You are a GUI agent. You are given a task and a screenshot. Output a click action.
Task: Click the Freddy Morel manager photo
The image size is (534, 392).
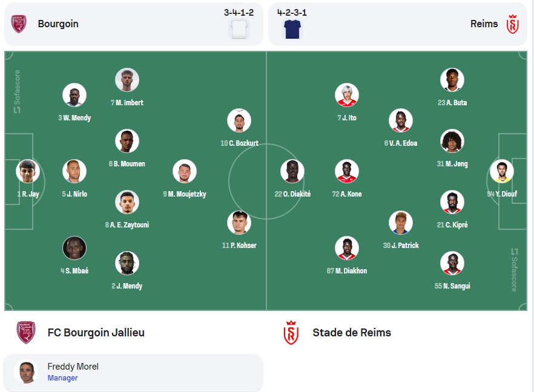click(26, 372)
